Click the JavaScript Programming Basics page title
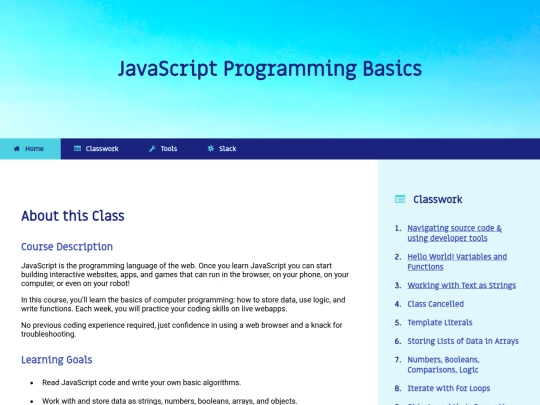This screenshot has height=405, width=540. 270,69
